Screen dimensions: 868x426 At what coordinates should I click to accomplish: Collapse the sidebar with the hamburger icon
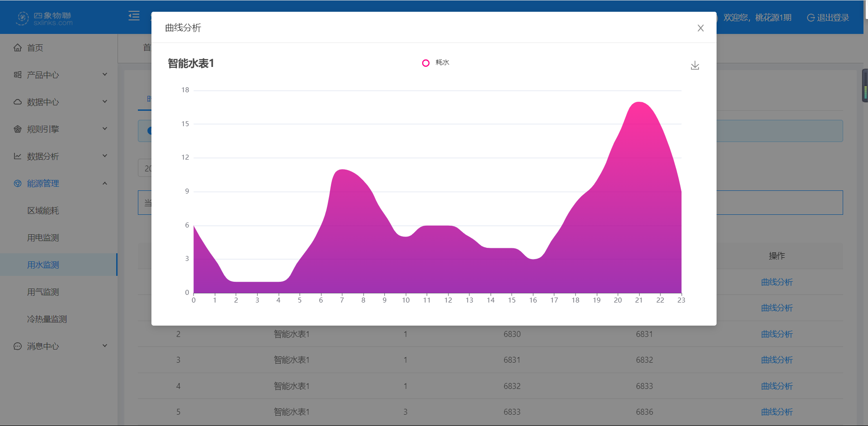[134, 16]
